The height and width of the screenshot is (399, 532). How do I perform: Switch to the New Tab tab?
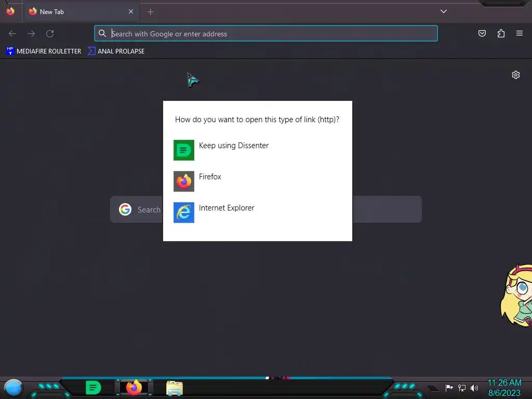[x=81, y=11]
